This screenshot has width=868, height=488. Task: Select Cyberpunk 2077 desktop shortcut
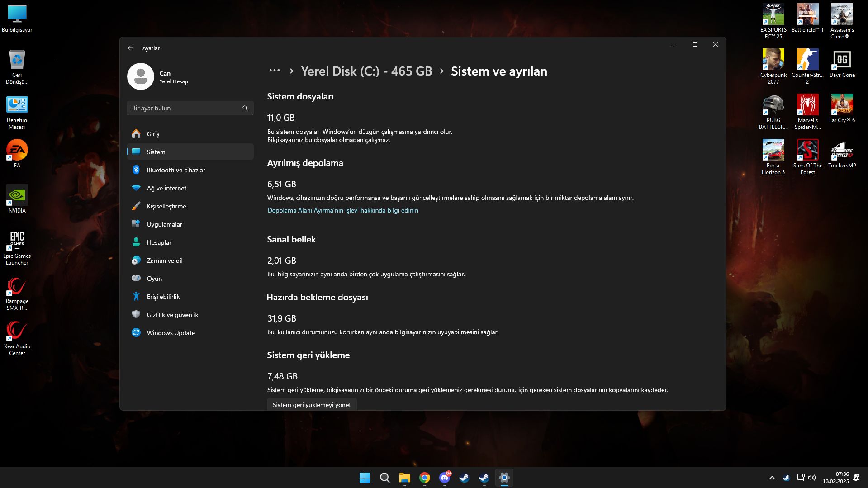point(773,66)
